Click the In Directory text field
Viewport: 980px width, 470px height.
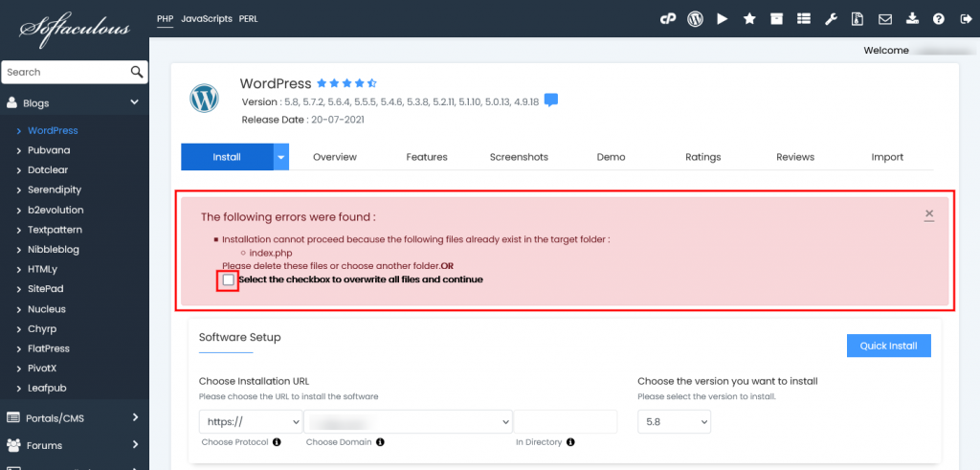(x=565, y=422)
